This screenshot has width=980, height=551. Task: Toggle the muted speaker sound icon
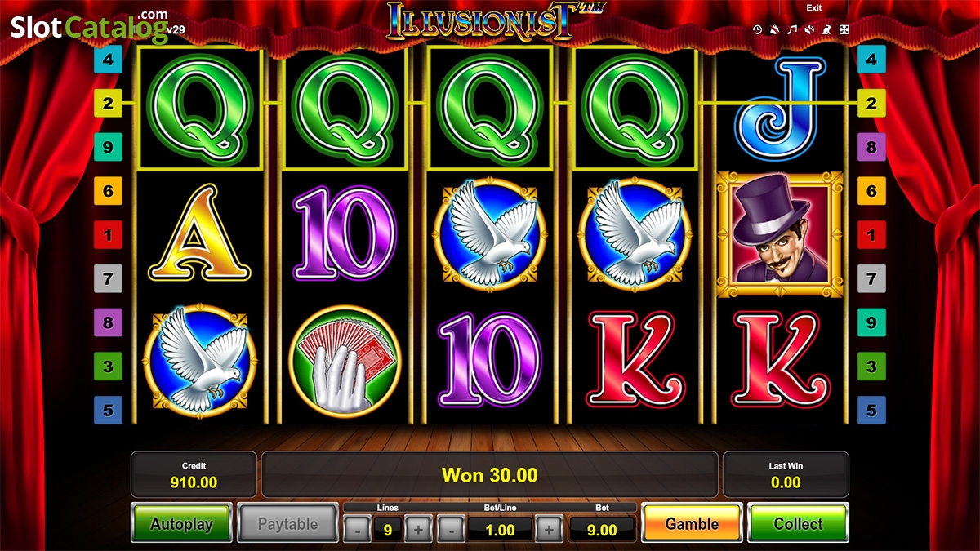click(x=809, y=29)
